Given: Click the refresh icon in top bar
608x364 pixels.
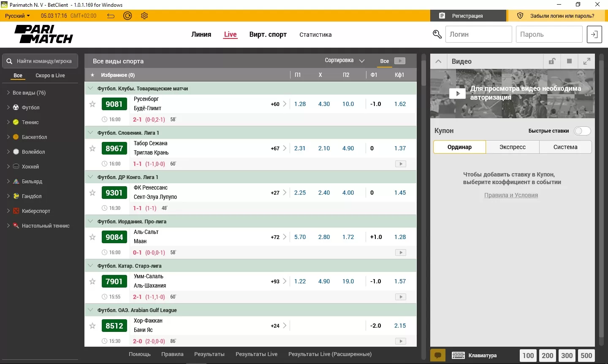Looking at the screenshot, I should pos(128,16).
